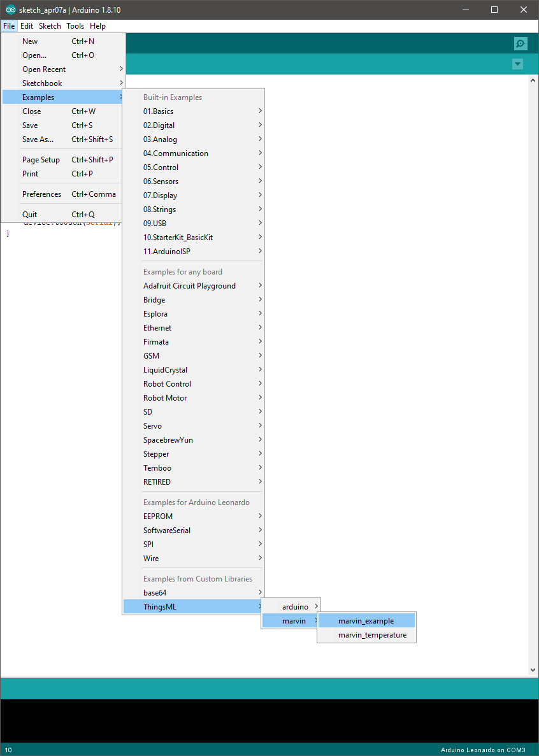The width and height of the screenshot is (539, 756).
Task: Click the editor scrollbar down arrow
Action: (533, 669)
